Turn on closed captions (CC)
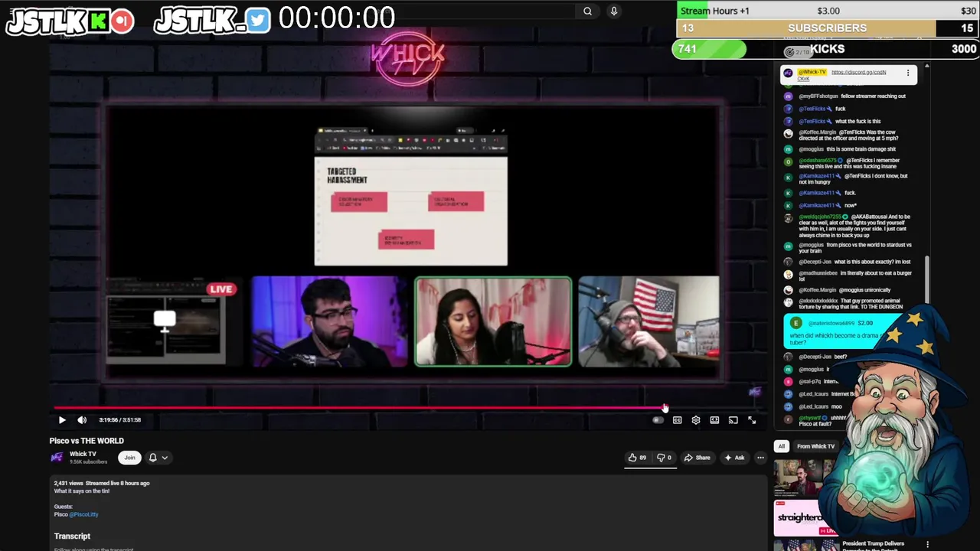Screen dimensions: 980x551 [677, 420]
